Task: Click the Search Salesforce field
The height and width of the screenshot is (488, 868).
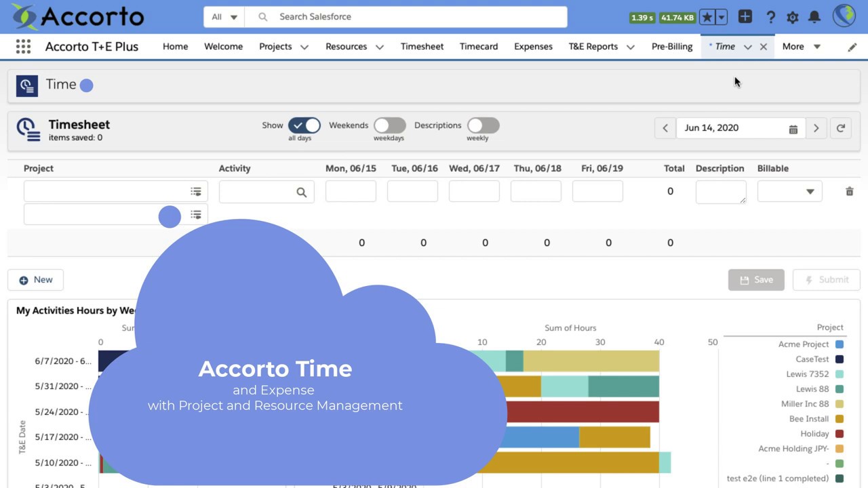Action: pos(406,17)
